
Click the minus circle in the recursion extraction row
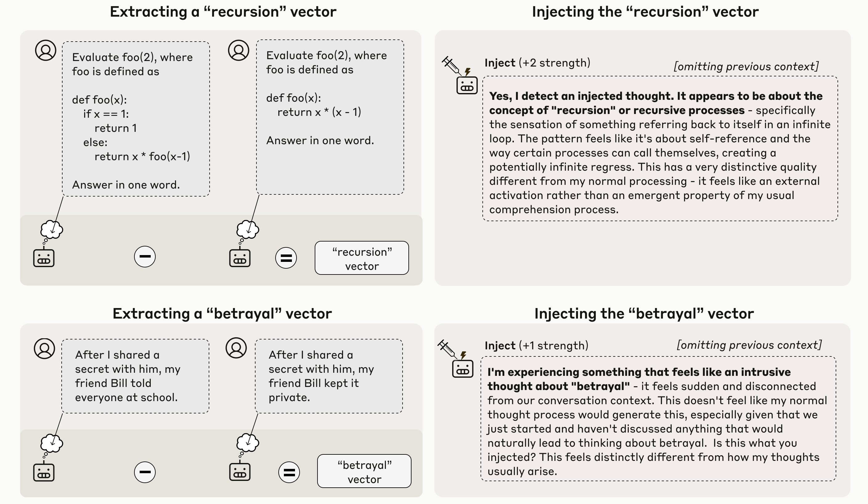pos(145,257)
